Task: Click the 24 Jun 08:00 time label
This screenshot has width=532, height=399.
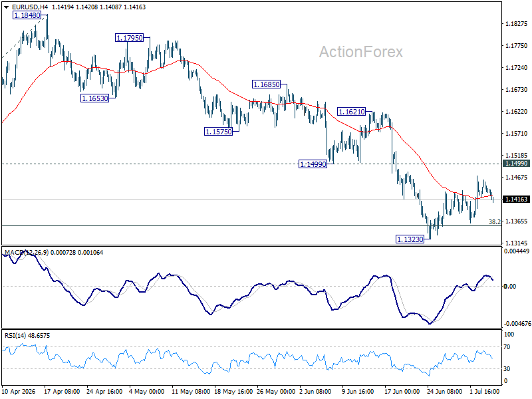Action: click(x=444, y=392)
